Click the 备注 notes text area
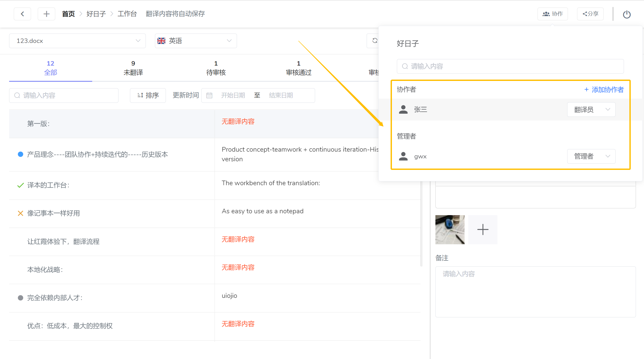The image size is (644, 359). click(x=535, y=291)
